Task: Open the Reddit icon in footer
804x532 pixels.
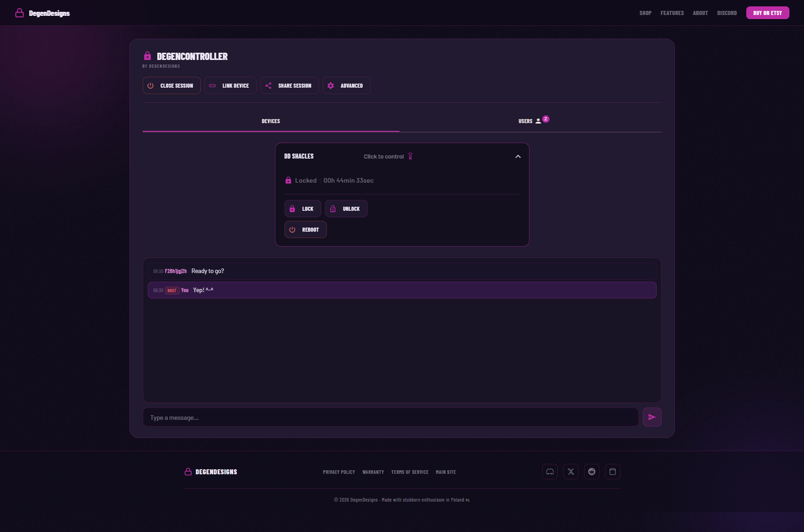Action: click(592, 472)
